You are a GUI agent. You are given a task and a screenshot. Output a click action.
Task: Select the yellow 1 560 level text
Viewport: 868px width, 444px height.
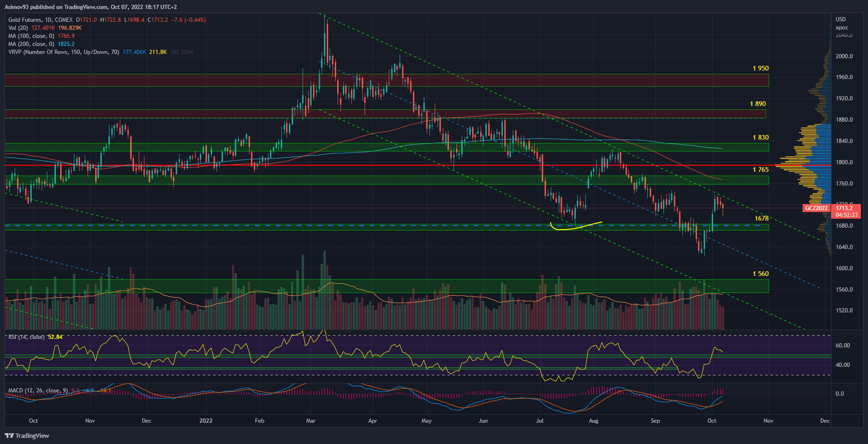(761, 274)
